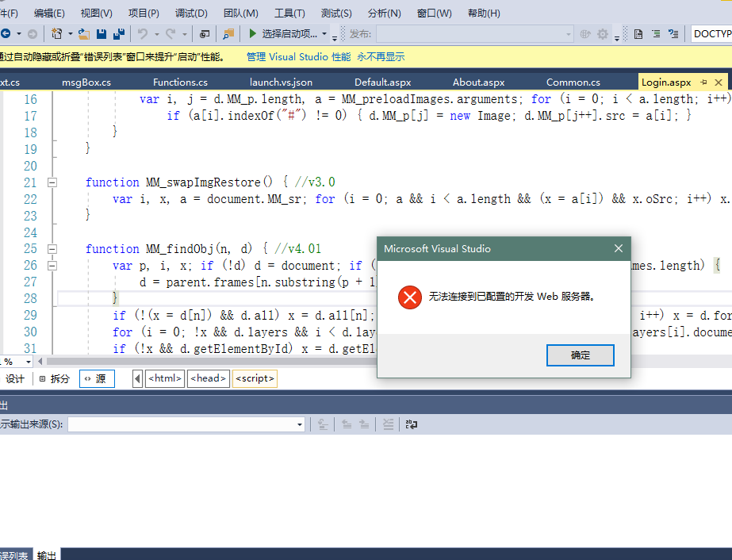Click the DOCTYPE target schema box
Image resolution: width=732 pixels, height=560 pixels.
(711, 33)
